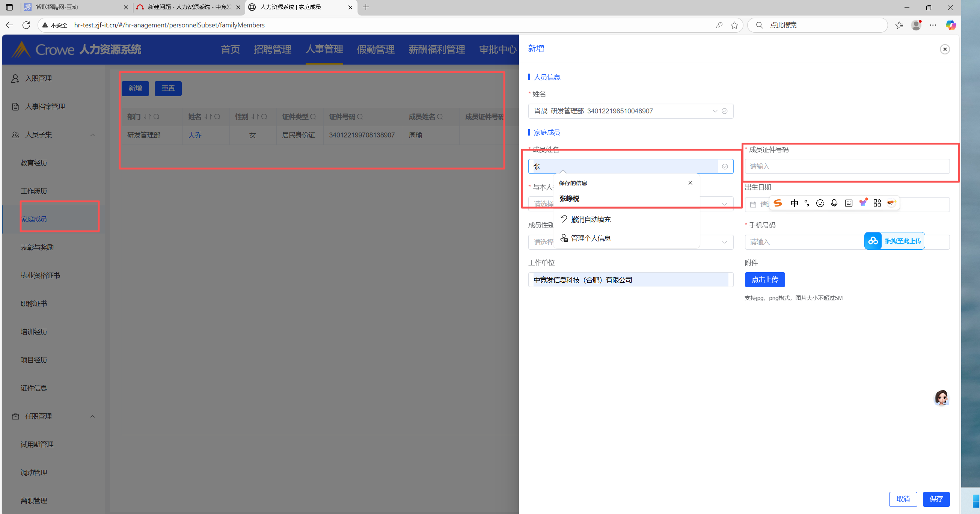Close the 新增 drawer with X icon
Image resolution: width=980 pixels, height=514 pixels.
(945, 49)
